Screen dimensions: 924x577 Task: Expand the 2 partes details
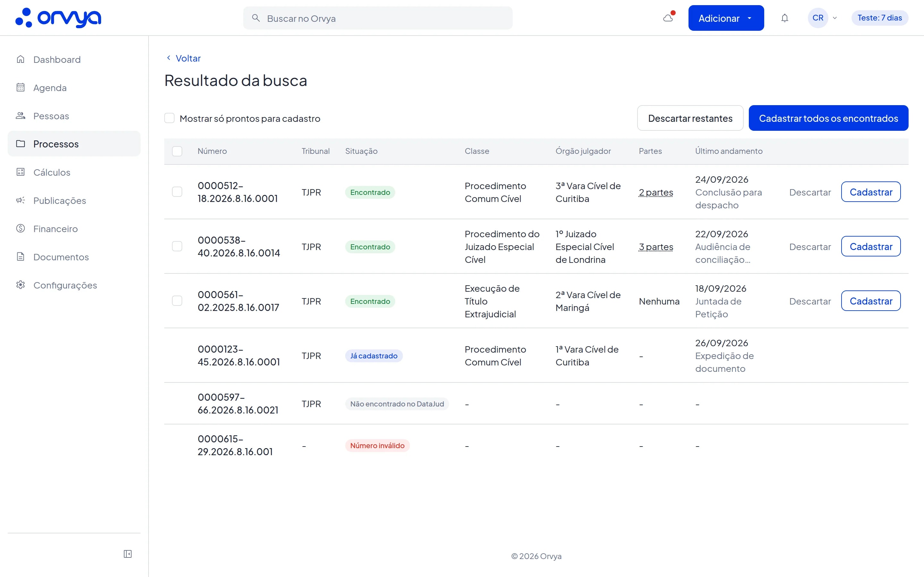click(655, 192)
